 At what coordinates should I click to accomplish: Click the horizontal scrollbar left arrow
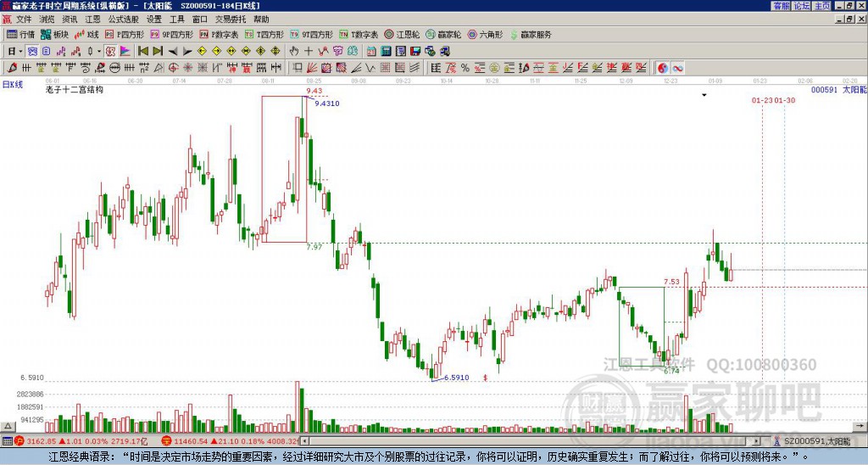point(304,441)
